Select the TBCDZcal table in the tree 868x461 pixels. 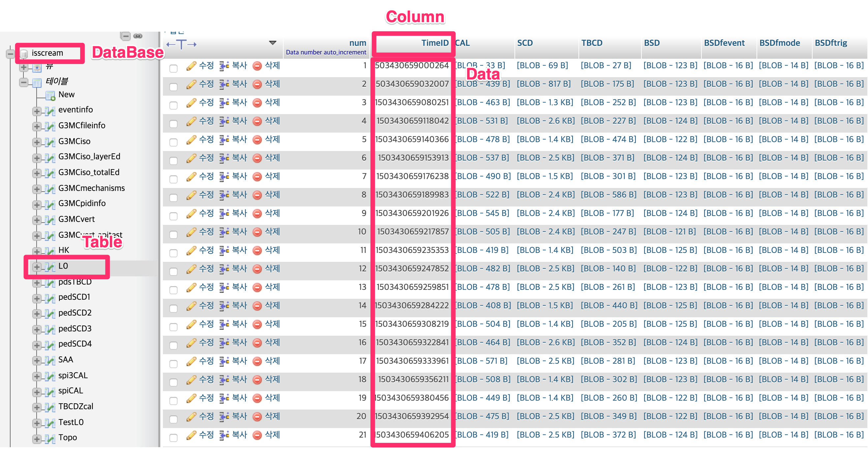click(x=76, y=406)
